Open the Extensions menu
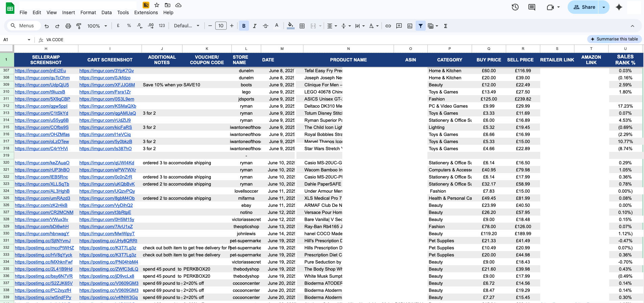Screen dimensions: 644x303 pos(146,12)
